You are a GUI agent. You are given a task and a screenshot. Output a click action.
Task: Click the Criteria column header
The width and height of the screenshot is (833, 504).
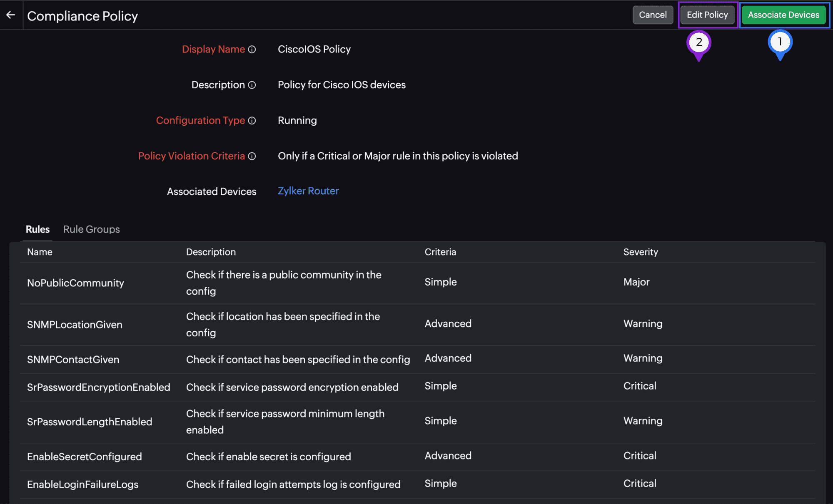pyautogui.click(x=440, y=252)
